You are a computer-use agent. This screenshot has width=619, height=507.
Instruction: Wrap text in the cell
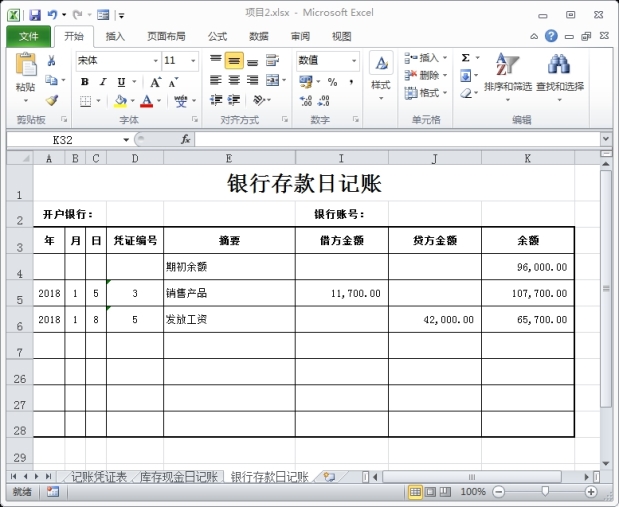272,60
